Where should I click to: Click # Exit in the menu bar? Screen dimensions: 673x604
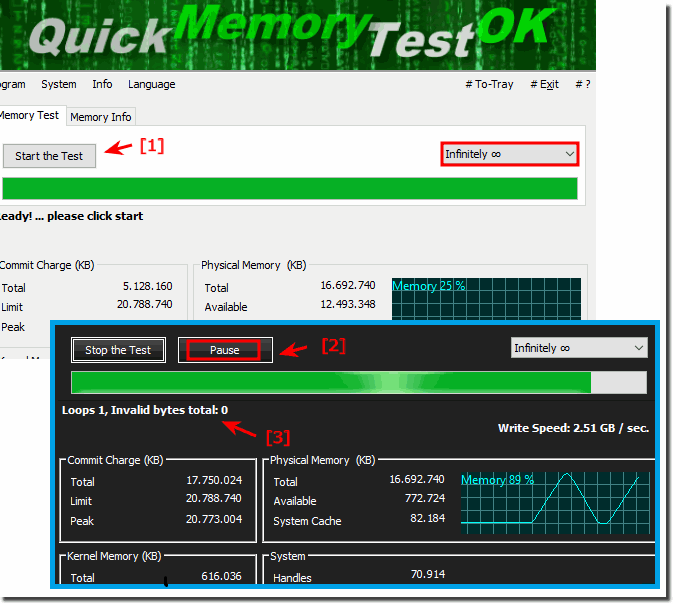click(x=544, y=85)
